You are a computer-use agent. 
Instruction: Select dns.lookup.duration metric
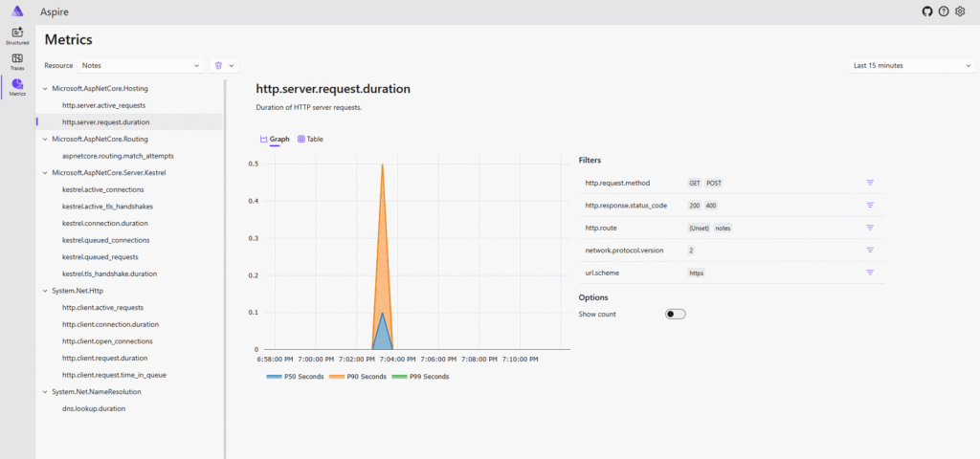tap(94, 408)
